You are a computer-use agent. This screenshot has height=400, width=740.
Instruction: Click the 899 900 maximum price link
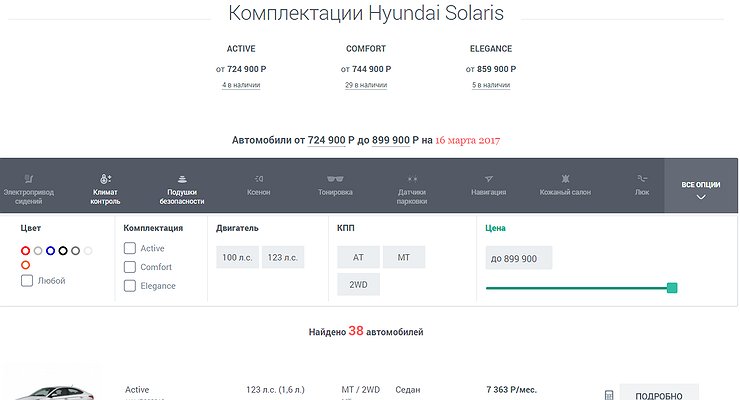point(391,140)
